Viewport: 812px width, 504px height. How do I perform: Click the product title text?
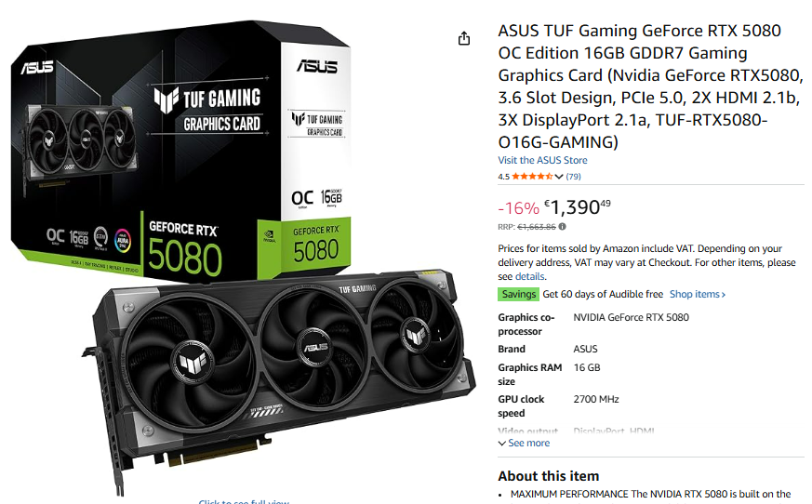click(650, 86)
